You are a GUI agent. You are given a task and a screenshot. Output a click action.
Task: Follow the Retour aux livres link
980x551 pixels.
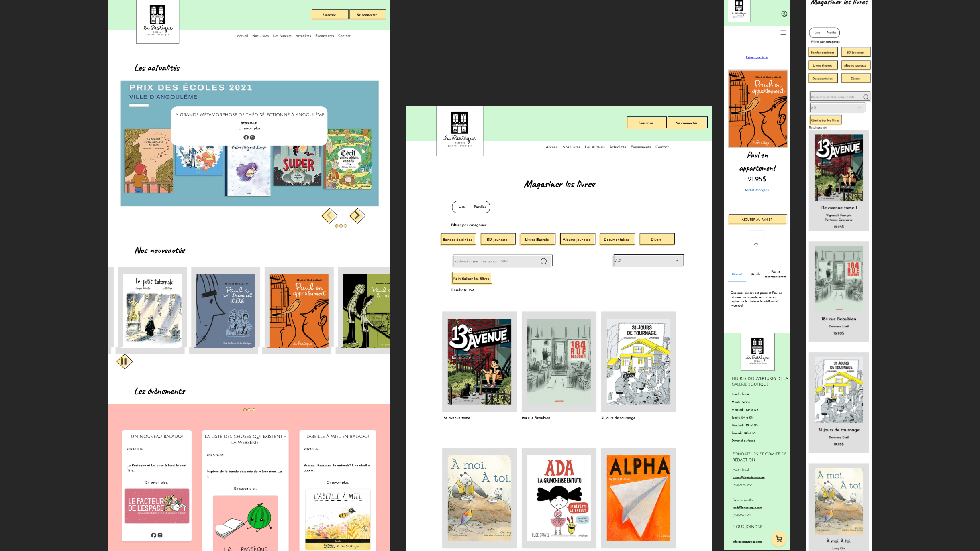[757, 57]
